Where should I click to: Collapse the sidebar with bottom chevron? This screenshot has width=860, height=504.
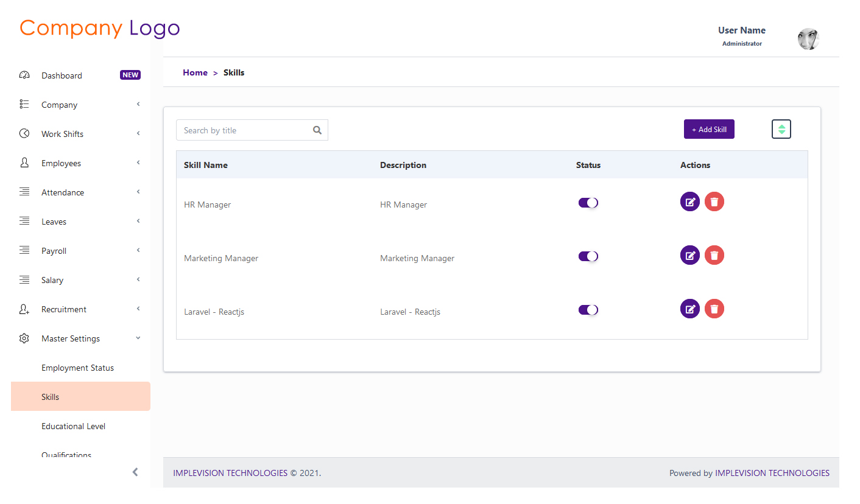tap(135, 472)
